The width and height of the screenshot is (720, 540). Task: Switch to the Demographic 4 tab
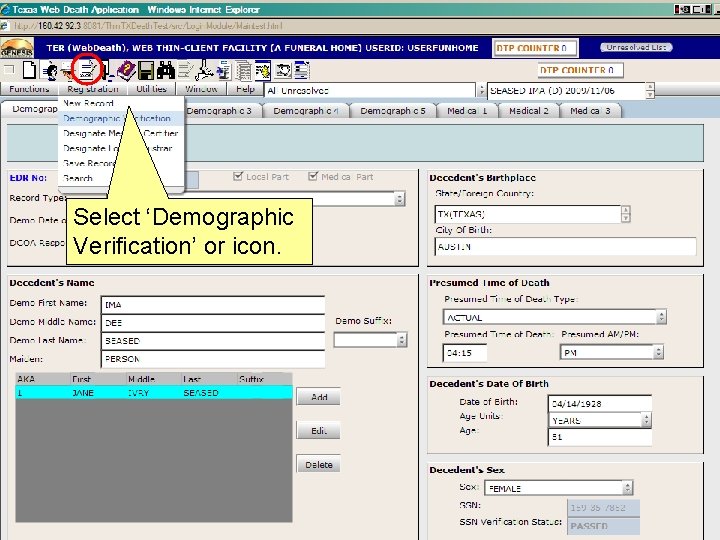click(x=305, y=111)
